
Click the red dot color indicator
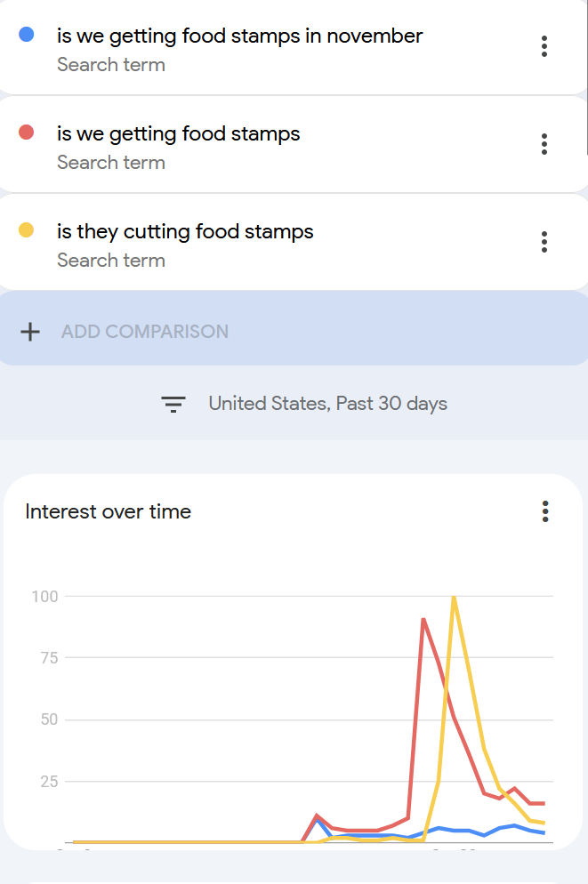coord(27,133)
